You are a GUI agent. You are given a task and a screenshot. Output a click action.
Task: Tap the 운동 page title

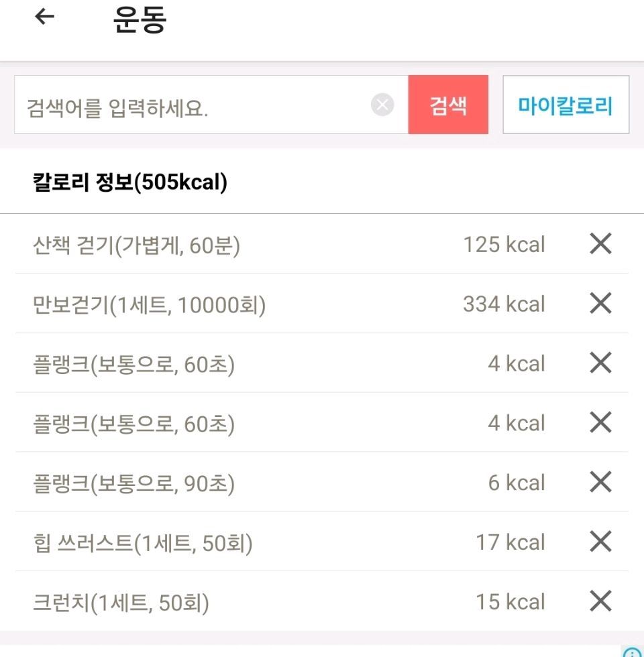(x=140, y=19)
